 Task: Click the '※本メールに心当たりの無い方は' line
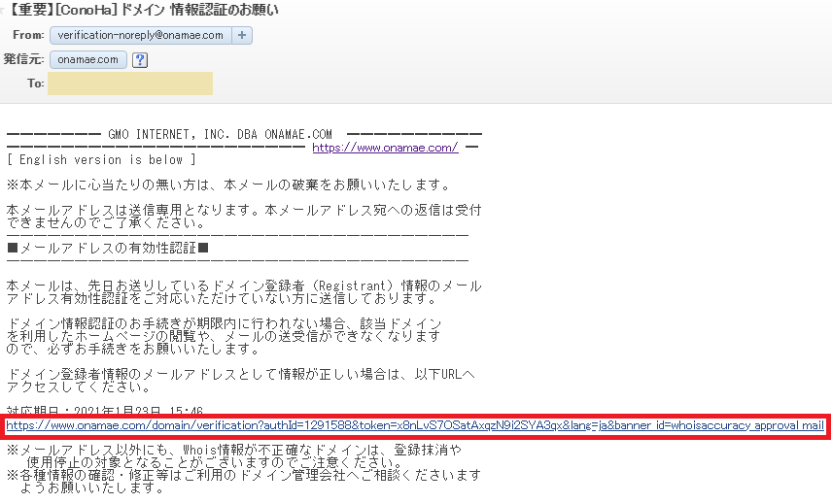point(228,185)
